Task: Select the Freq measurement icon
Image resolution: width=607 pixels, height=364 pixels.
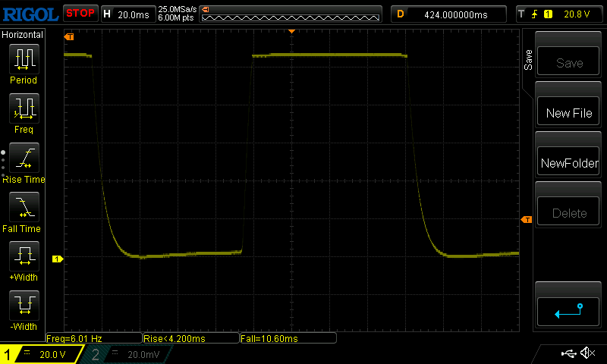Action: point(24,109)
